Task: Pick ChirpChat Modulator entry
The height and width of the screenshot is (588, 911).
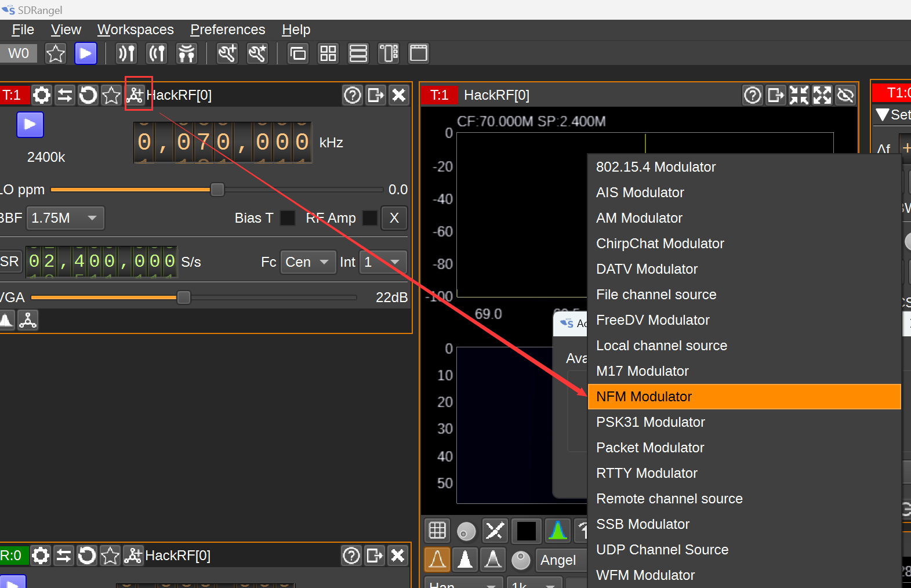Action: [x=745, y=244]
